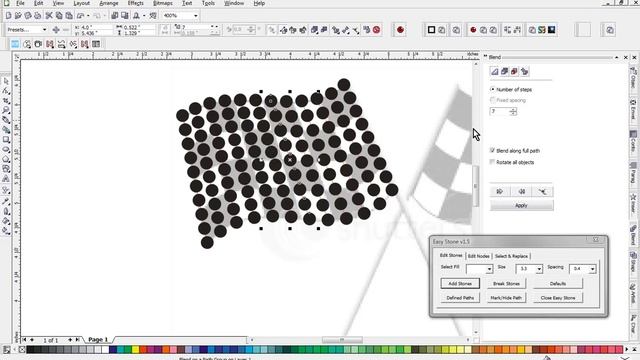640x360 pixels.
Task: Click the no-fill X swatch in the palette
Action: tap(22, 349)
